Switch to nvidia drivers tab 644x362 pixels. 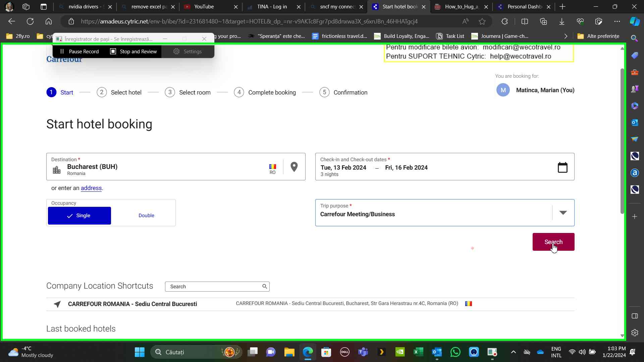85,7
